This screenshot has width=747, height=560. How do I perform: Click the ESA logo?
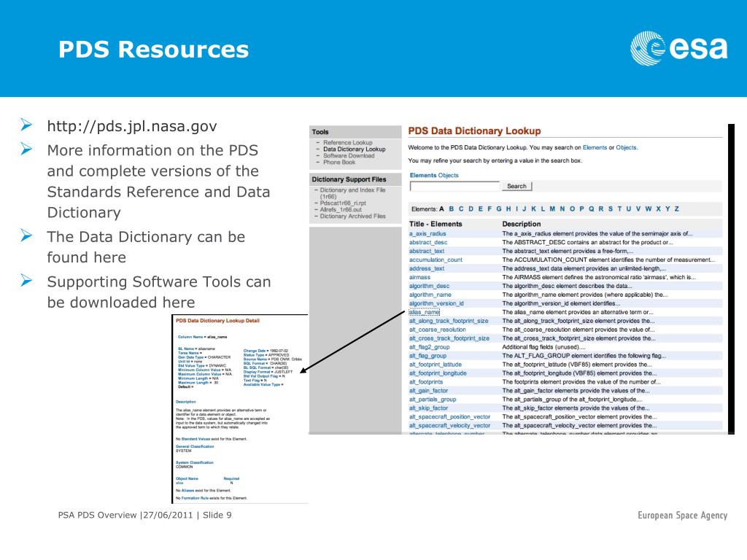(x=678, y=48)
